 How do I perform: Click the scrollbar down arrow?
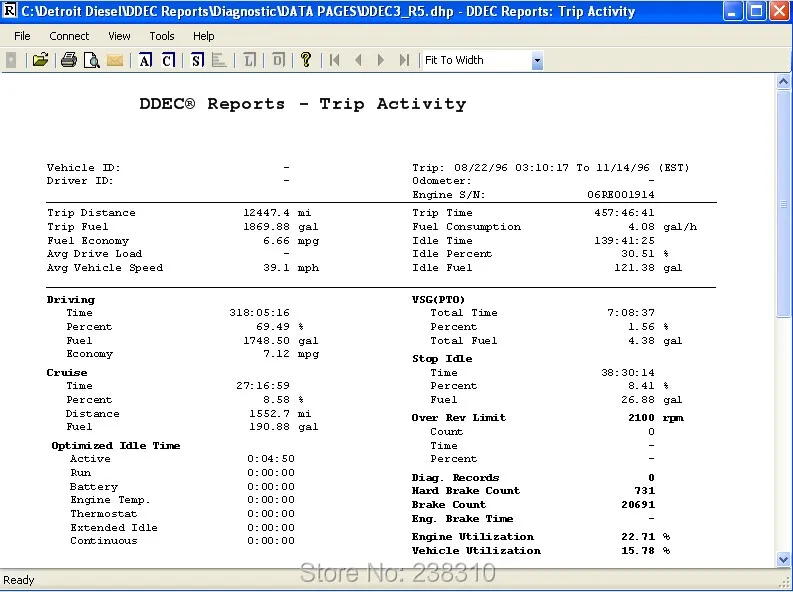click(783, 560)
